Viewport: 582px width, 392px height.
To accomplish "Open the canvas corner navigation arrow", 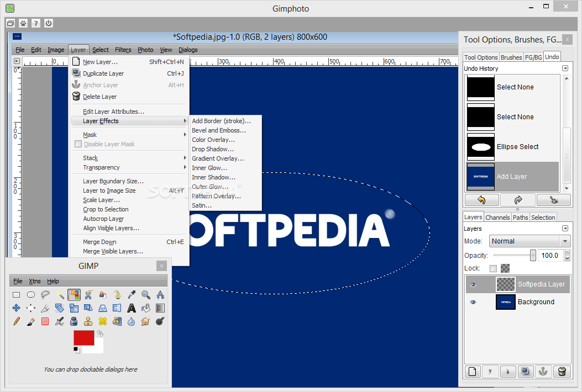I will pos(17,61).
